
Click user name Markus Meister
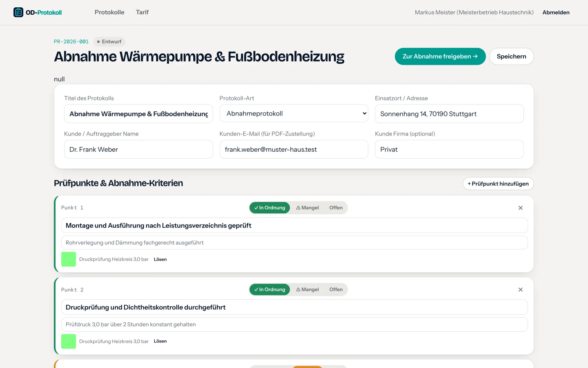[x=474, y=13]
